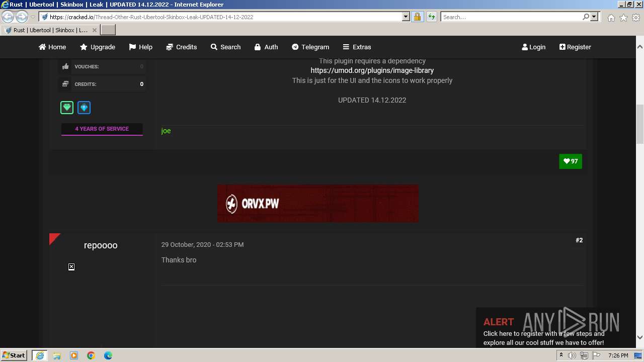Open the search provider dropdown arrow

point(594,17)
